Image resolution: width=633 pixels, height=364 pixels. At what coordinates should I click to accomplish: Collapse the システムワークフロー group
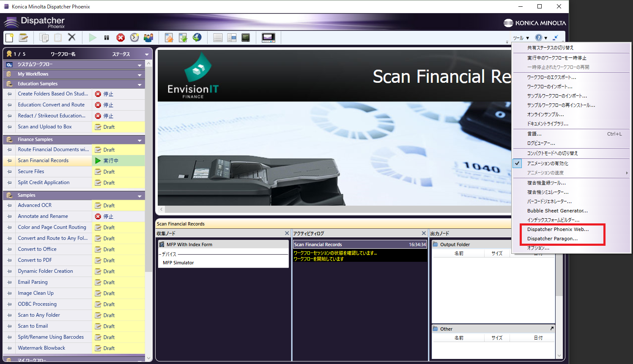[x=140, y=65]
